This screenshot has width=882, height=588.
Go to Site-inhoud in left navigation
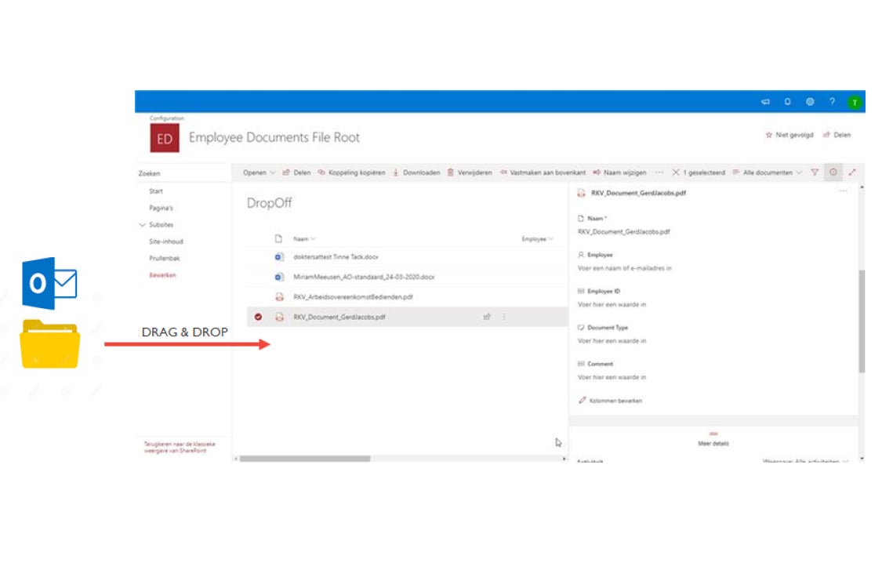tap(165, 241)
